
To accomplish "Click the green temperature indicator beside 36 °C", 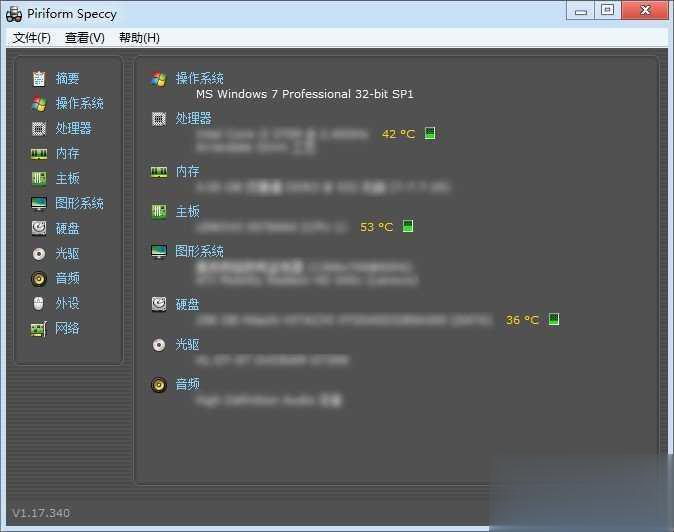I will [554, 319].
